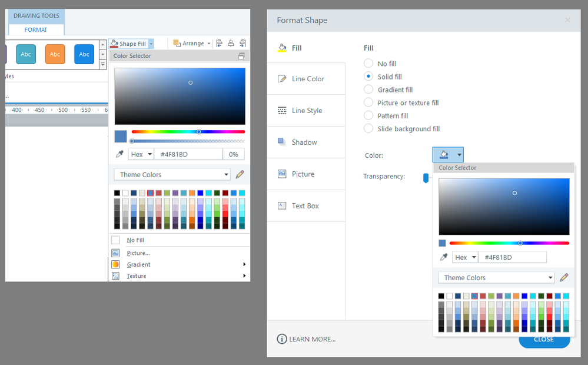Image resolution: width=588 pixels, height=365 pixels.
Task: Open the Shape Fill dropdown arrow
Action: [x=151, y=44]
